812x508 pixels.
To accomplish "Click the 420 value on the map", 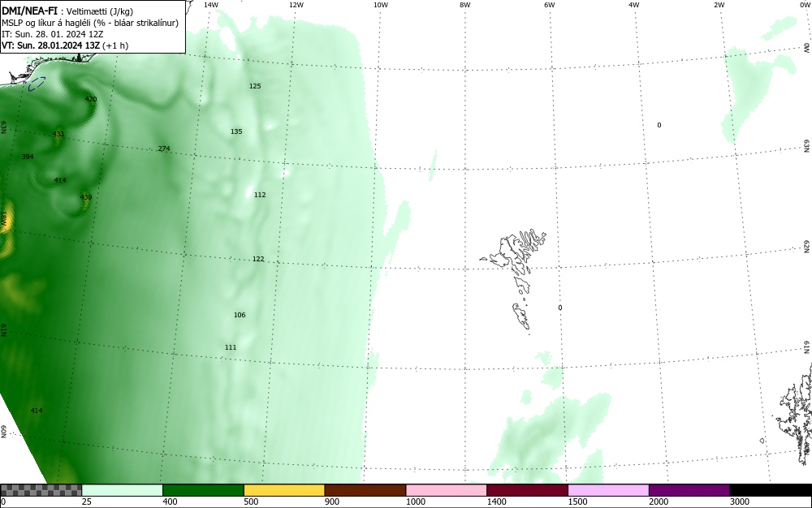I will pos(91,99).
